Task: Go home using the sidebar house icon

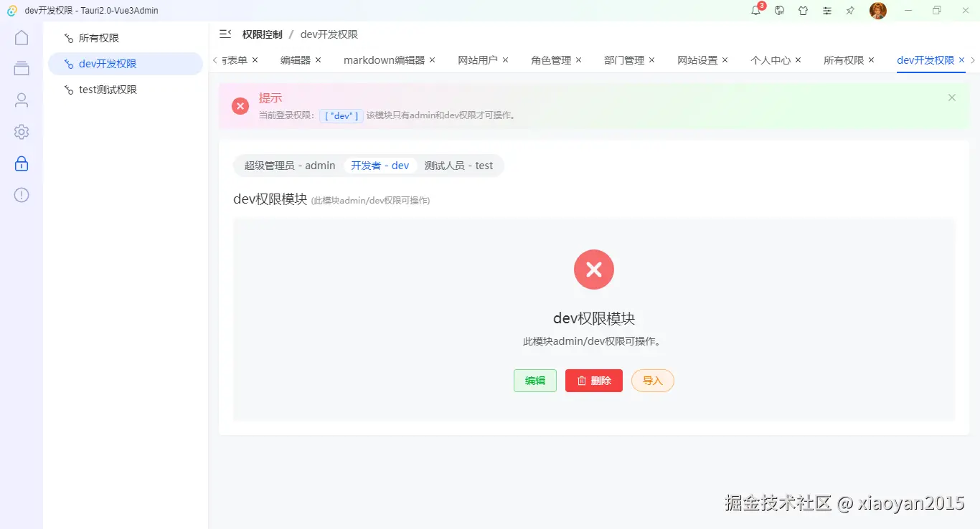Action: [x=22, y=37]
